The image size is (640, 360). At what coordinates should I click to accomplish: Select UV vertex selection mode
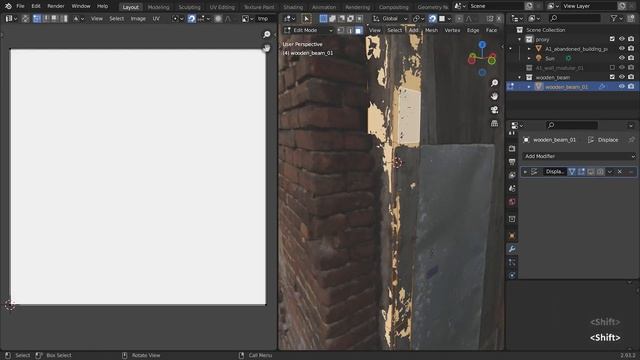(37, 18)
